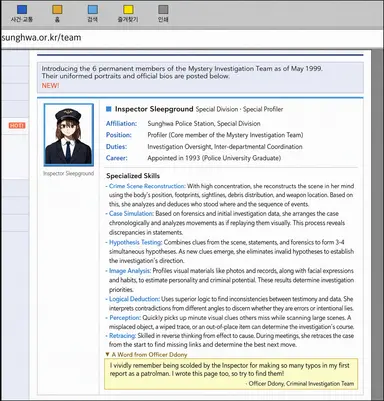Click the 'Specialized Skills' heading
The height and width of the screenshot is (401, 384).
pos(133,176)
